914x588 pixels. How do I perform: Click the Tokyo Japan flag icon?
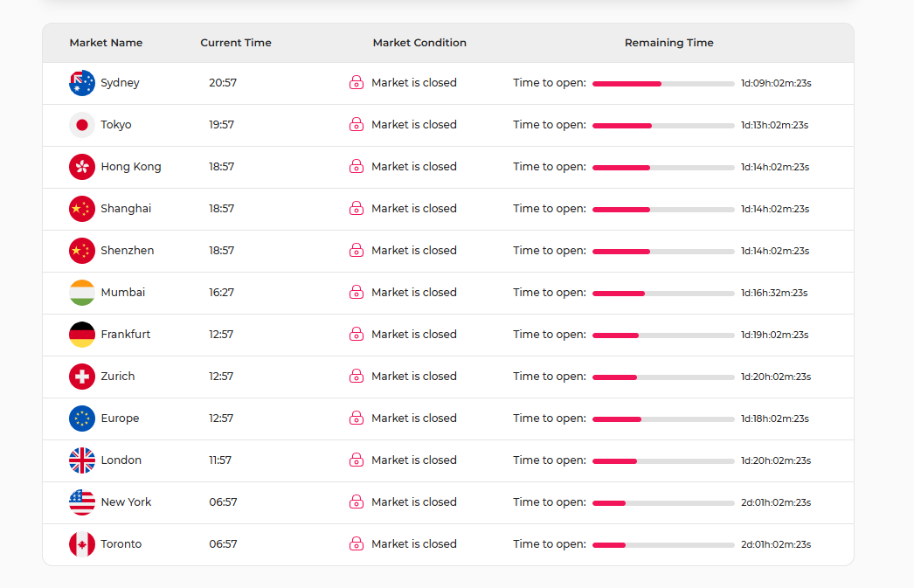coord(82,125)
